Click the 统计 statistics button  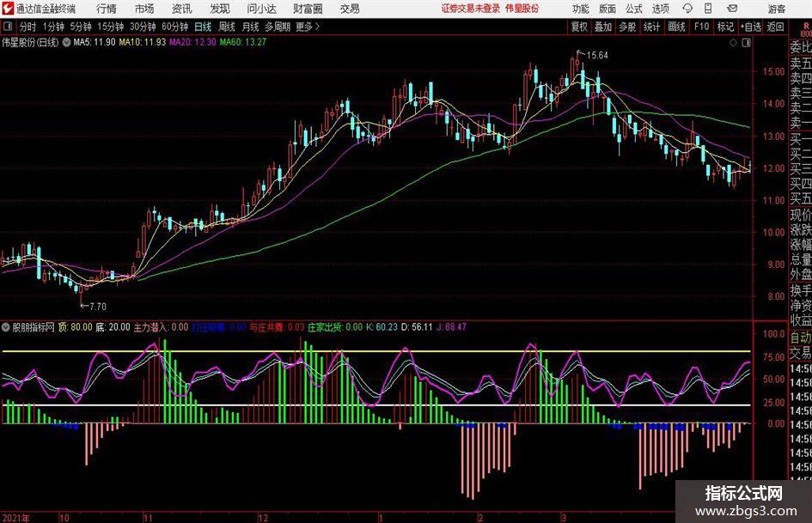point(651,27)
